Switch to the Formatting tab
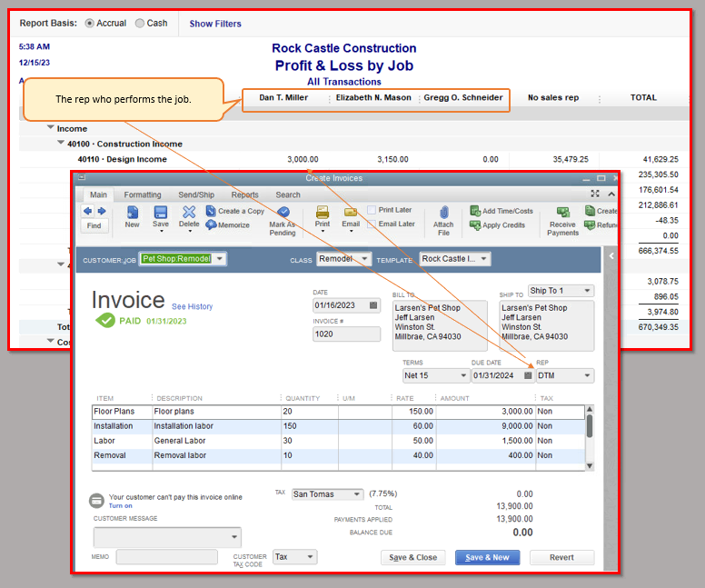 (143, 194)
